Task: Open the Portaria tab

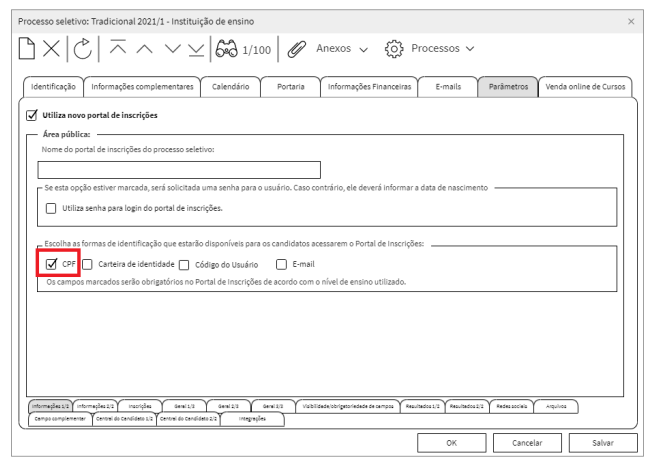Action: coord(291,87)
